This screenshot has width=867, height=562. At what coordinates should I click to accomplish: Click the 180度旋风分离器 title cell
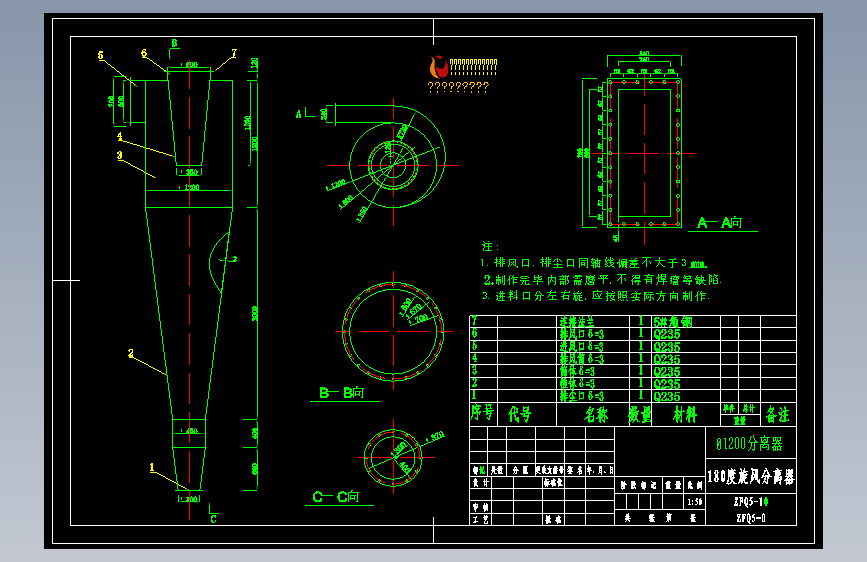[751, 476]
